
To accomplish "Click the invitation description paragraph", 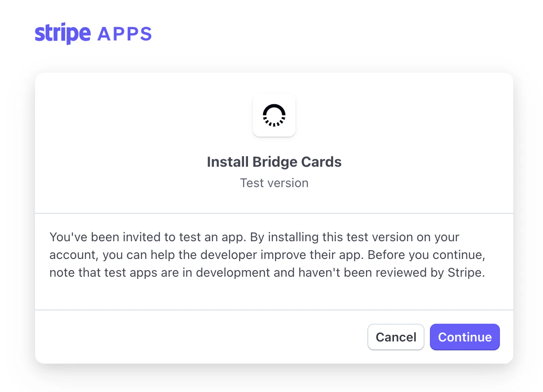I will (x=266, y=255).
